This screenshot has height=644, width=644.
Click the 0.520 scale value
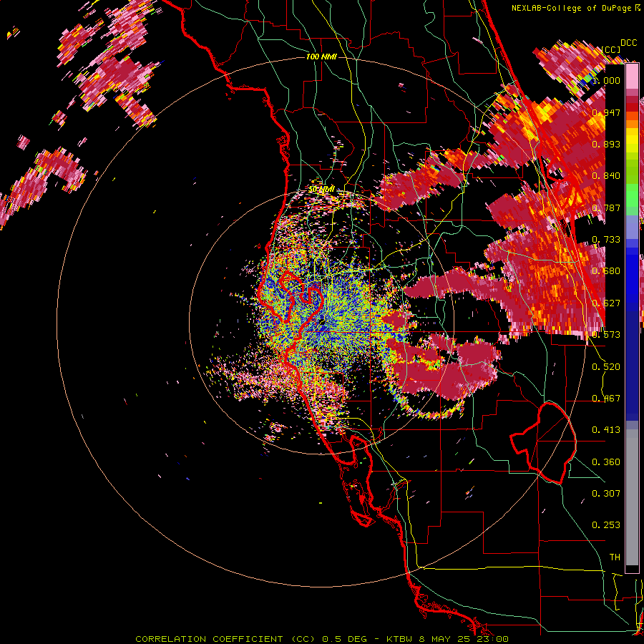pyautogui.click(x=606, y=367)
